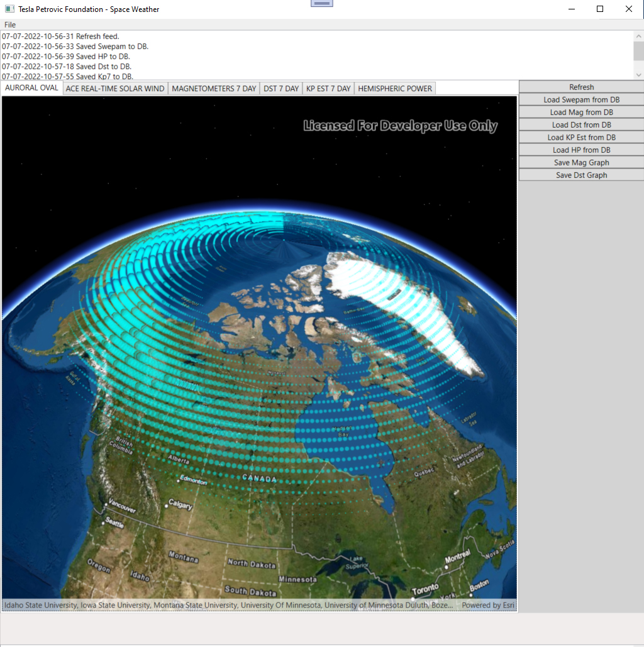644x647 pixels.
Task: Click the map data attribution text
Action: [x=228, y=605]
